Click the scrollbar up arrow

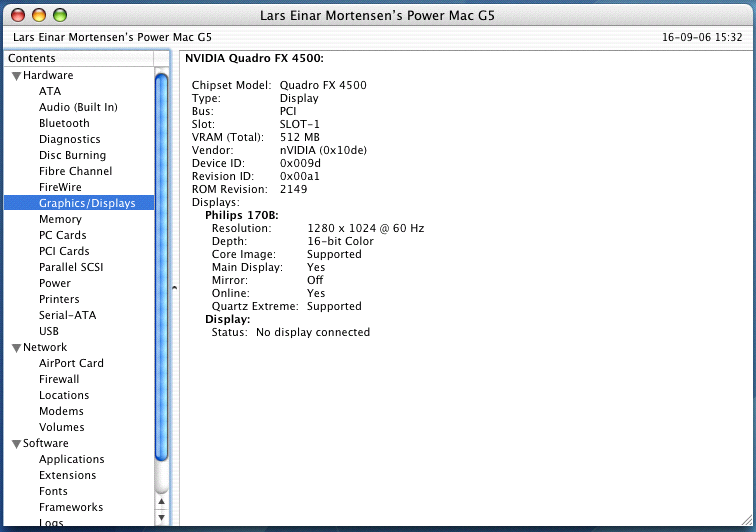(x=162, y=502)
